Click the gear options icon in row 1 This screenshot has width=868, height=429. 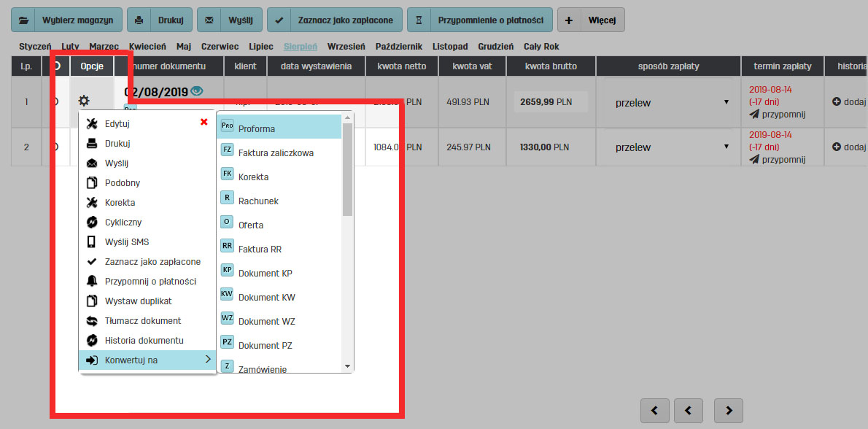coord(84,101)
